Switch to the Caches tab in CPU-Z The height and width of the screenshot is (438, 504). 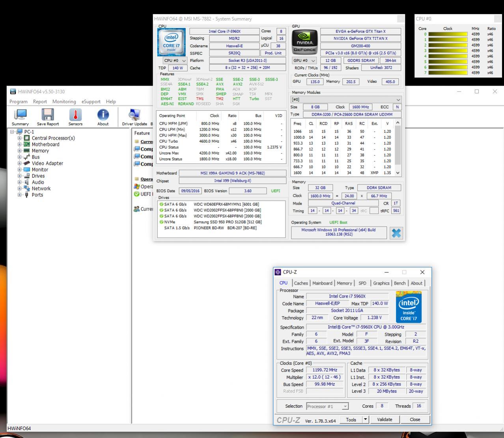click(301, 283)
